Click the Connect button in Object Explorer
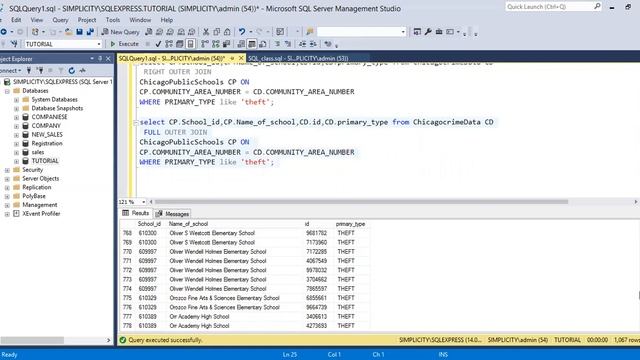The image size is (640, 360). pos(10,71)
